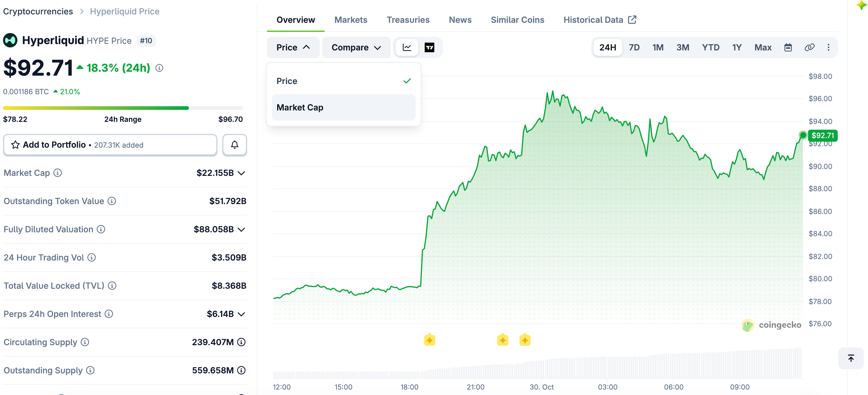Go to the Cryptocurrencies breadcrumb link

pos(38,11)
